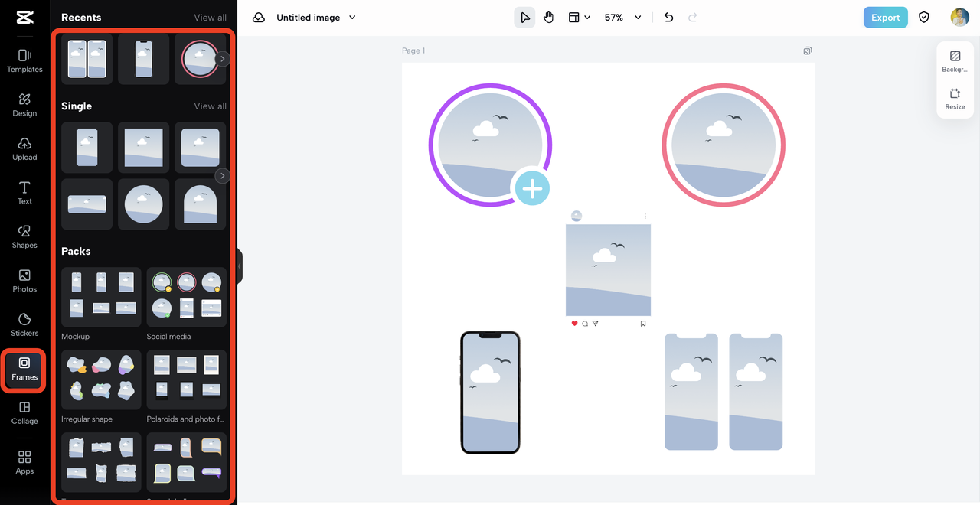Expand the Recents row right arrow
Viewport: 980px width, 505px height.
[x=223, y=59]
